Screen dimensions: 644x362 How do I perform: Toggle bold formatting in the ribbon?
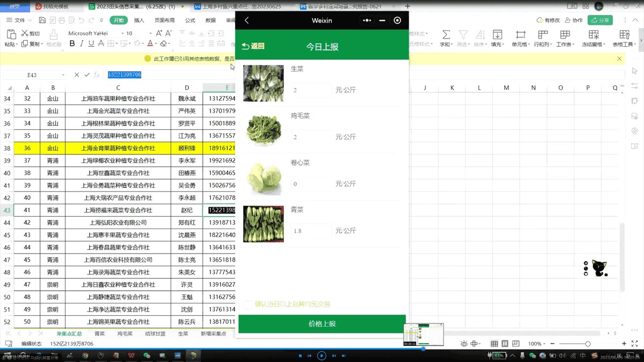click(x=72, y=43)
